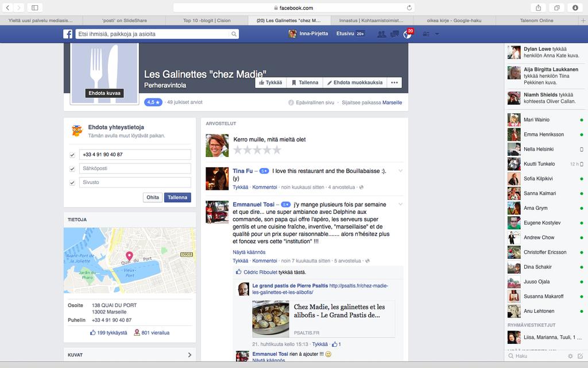This screenshot has width=588, height=368.
Task: Add a new tab with plus icon
Action: coord(583,21)
